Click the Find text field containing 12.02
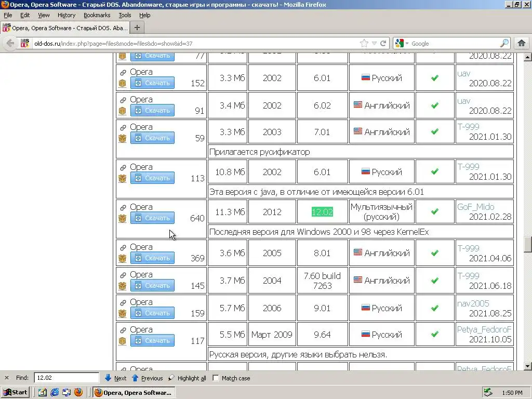 click(x=66, y=378)
